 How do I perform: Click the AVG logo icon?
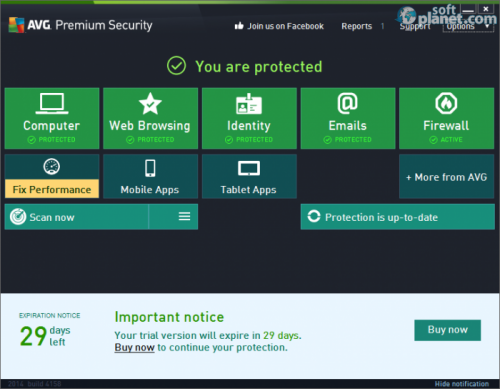(x=16, y=25)
